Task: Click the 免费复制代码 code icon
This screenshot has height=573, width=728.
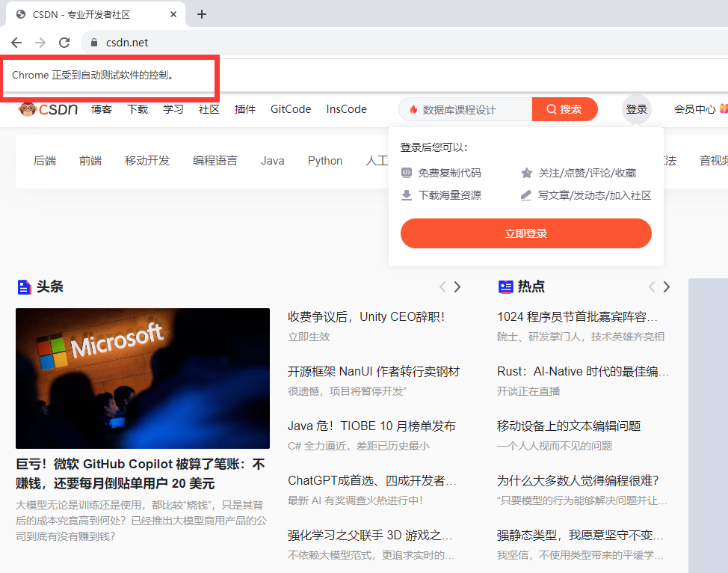Action: click(x=407, y=173)
